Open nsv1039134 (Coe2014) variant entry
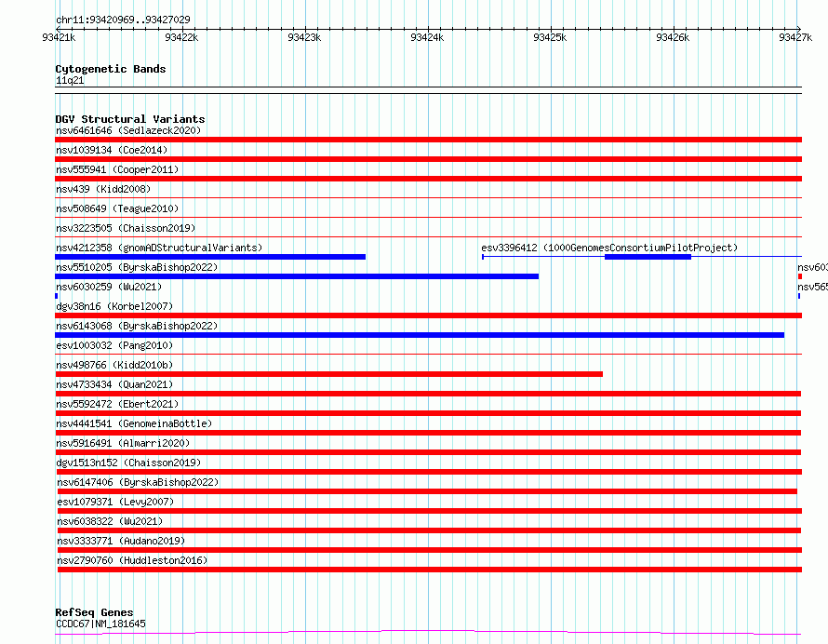Screen dimensions: 828x644 [x=112, y=150]
